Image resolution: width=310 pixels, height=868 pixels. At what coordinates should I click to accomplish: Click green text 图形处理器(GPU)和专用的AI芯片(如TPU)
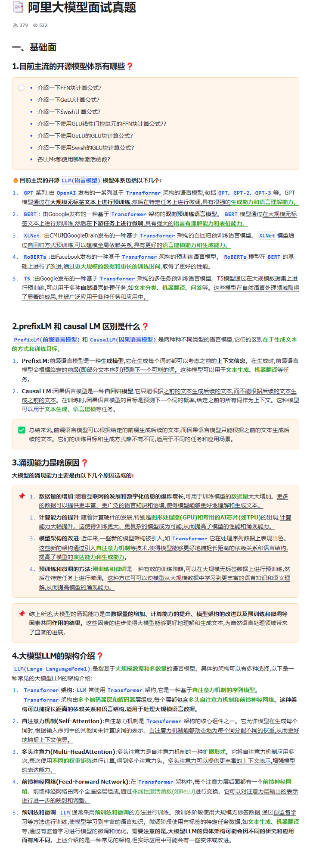206,517
